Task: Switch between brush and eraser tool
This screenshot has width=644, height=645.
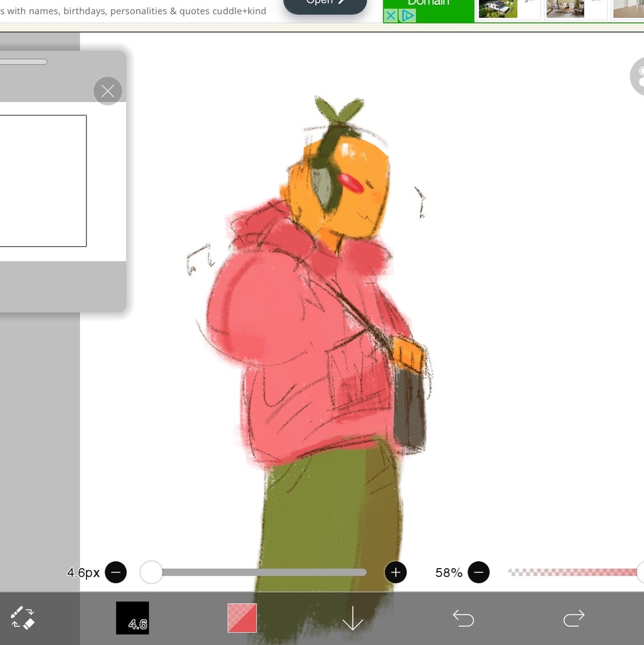Action: click(23, 618)
